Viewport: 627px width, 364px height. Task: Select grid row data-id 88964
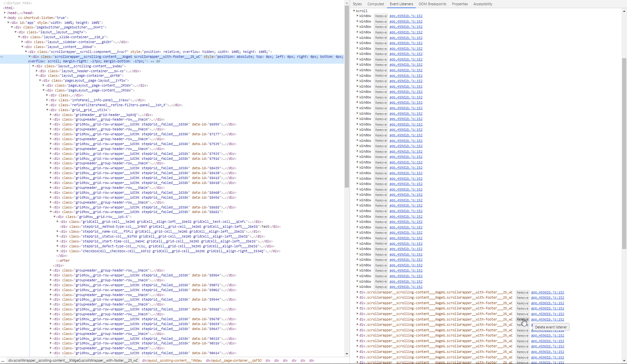click(x=145, y=275)
